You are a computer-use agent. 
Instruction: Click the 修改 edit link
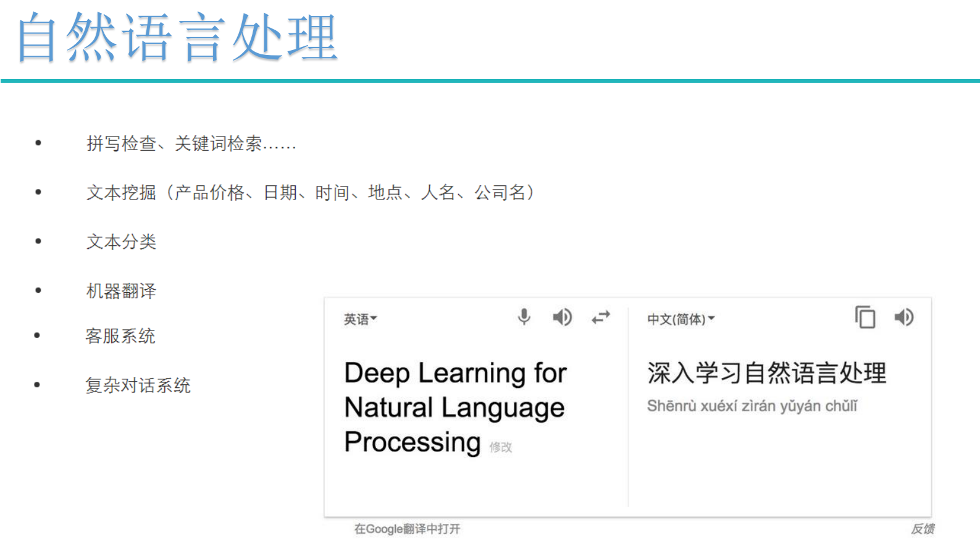(501, 447)
